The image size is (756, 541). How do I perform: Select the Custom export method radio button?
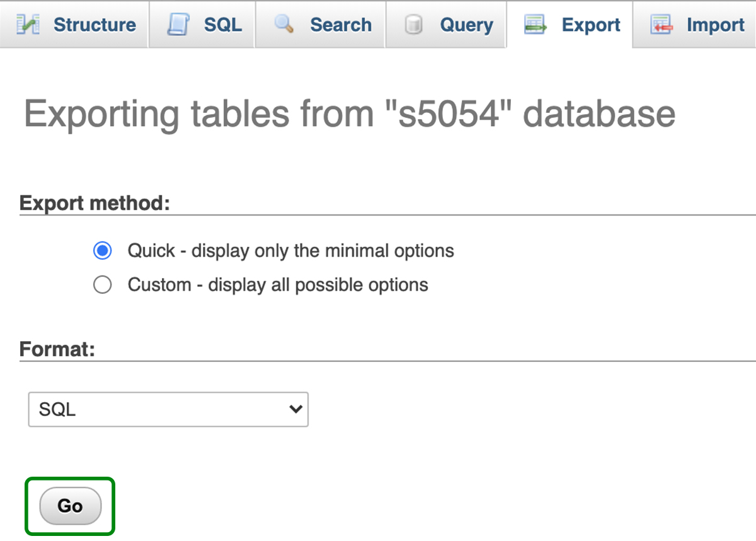(x=102, y=285)
